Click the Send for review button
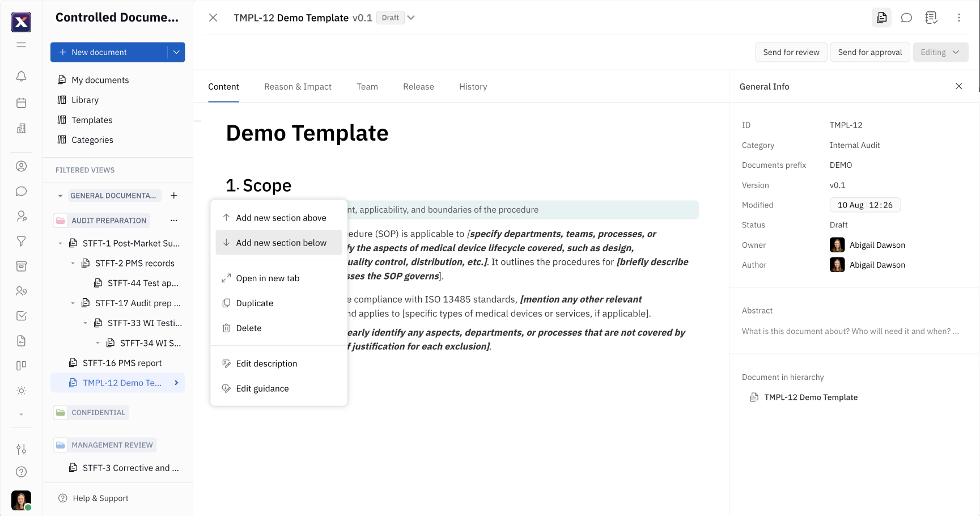This screenshot has height=516, width=980. 791,52
